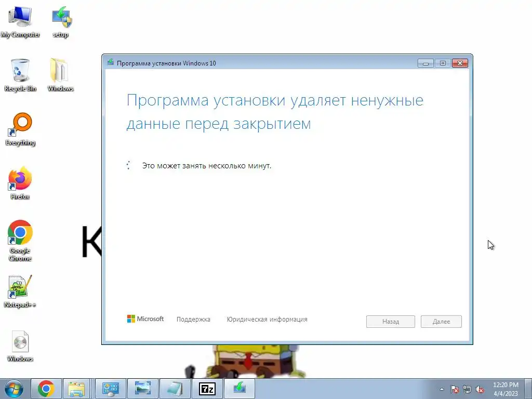Open 7-Zip from the taskbar
This screenshot has width=532, height=399.
click(x=207, y=389)
